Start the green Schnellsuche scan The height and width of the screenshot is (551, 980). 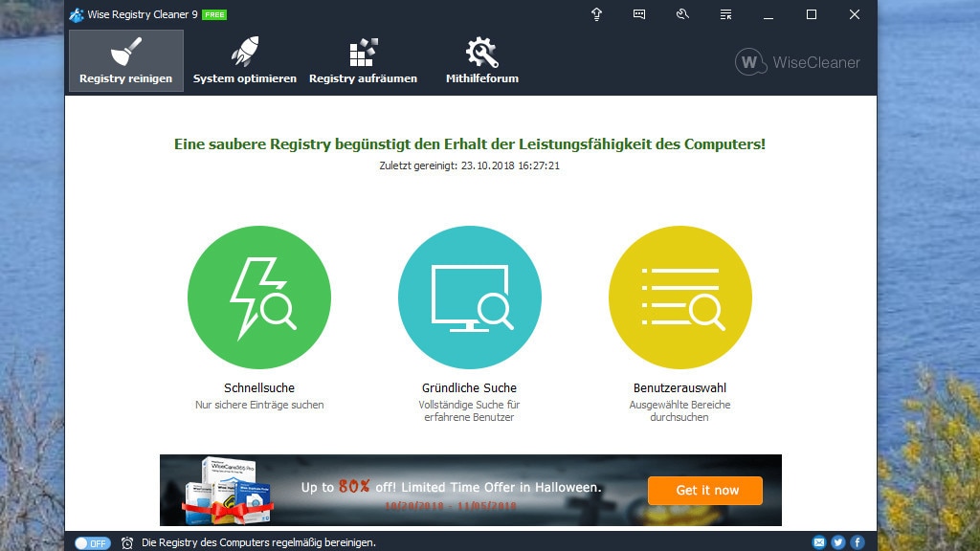tap(259, 298)
